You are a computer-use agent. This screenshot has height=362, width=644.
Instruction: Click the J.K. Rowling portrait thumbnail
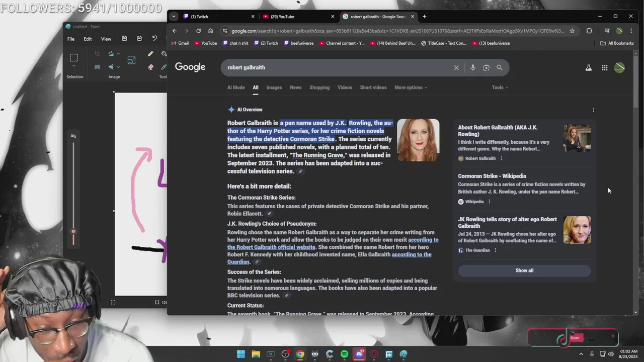coord(418,140)
